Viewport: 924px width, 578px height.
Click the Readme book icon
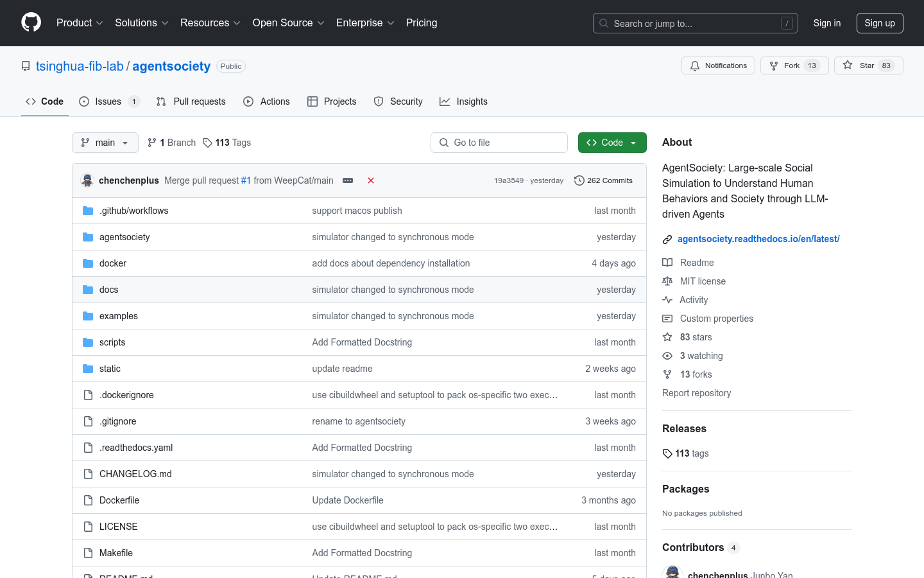click(667, 263)
